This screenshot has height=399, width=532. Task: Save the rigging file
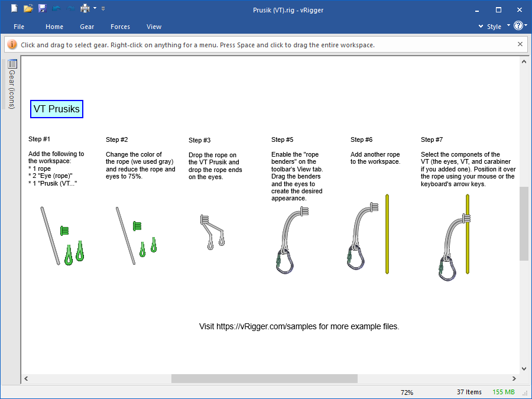tap(42, 9)
